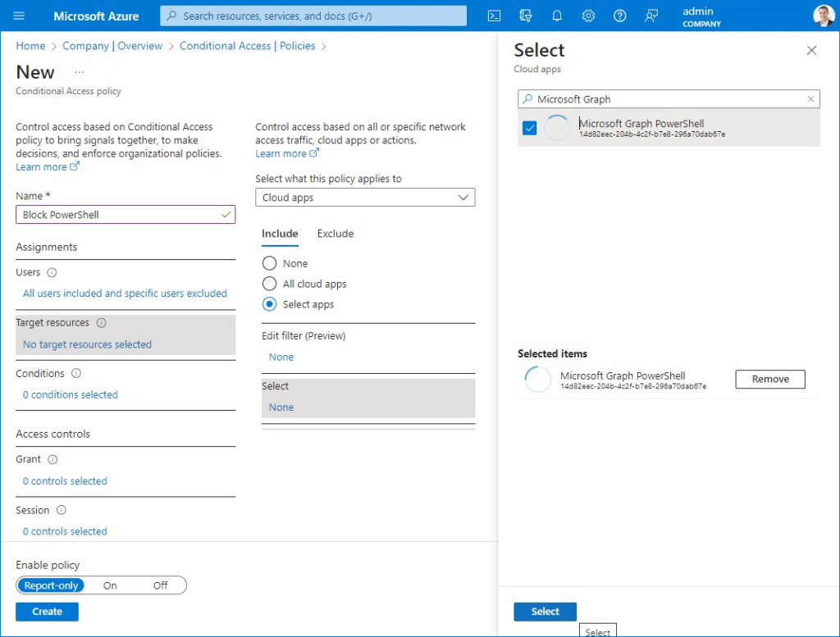Open the portal settings gear
This screenshot has width=840, height=637.
pos(588,16)
